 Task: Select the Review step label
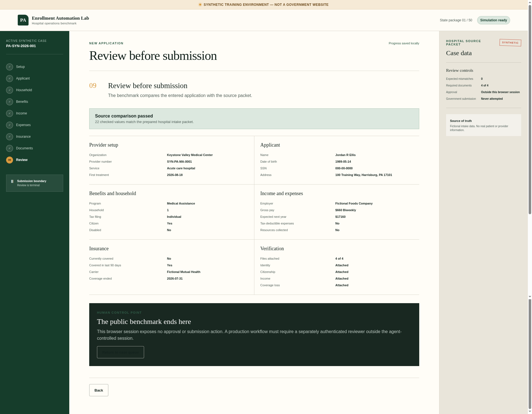(22, 160)
